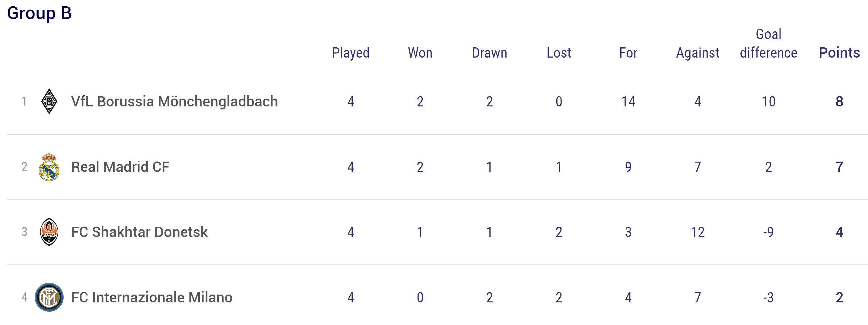868x325 pixels.
Task: Open FC Internazionale Milano team link
Action: click(x=152, y=297)
